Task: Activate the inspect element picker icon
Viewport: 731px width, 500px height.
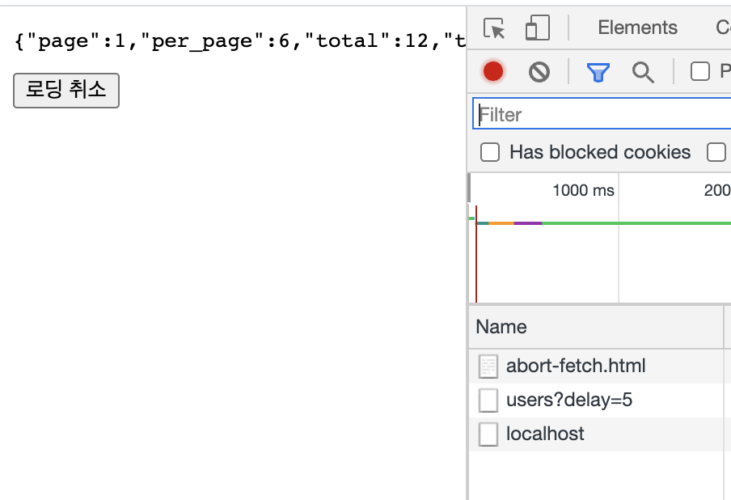Action: pos(494,29)
